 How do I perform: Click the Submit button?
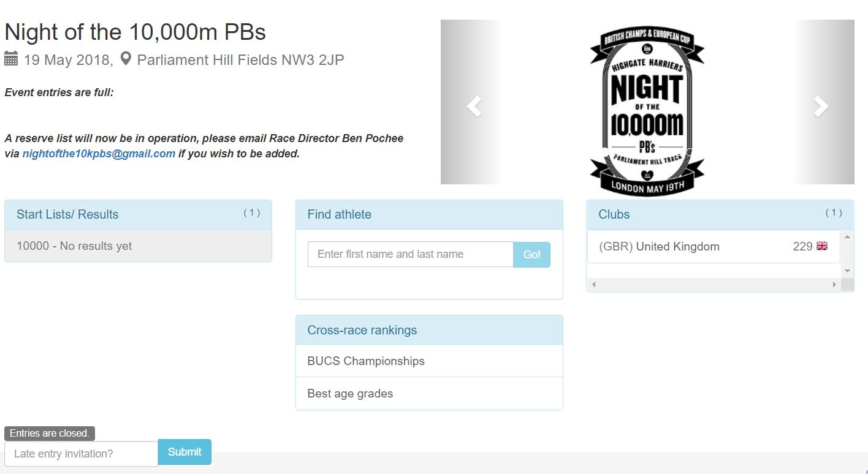185,452
